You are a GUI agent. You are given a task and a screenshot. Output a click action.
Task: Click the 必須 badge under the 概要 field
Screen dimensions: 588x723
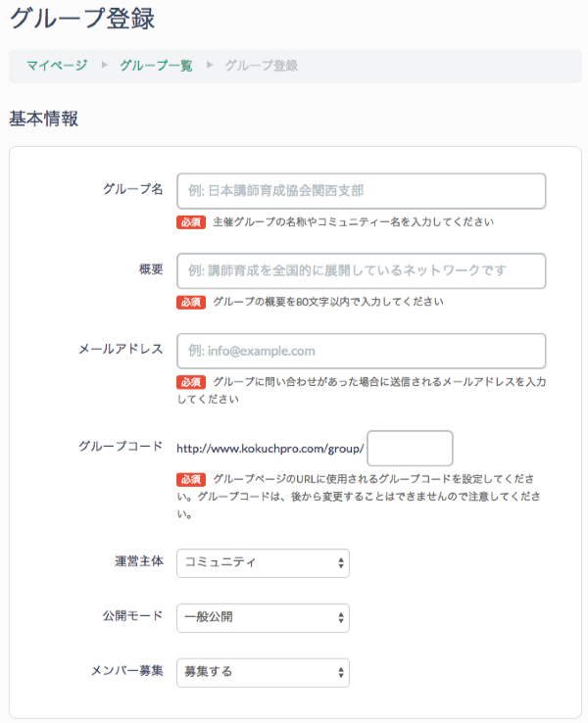[191, 302]
